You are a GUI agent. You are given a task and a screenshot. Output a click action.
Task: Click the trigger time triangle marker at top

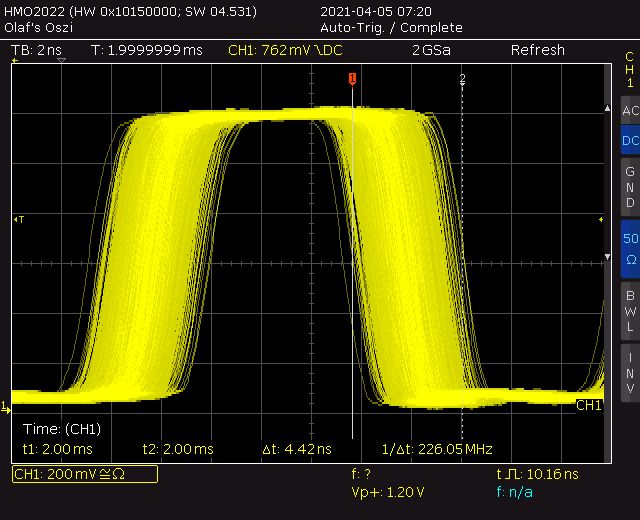[61, 60]
